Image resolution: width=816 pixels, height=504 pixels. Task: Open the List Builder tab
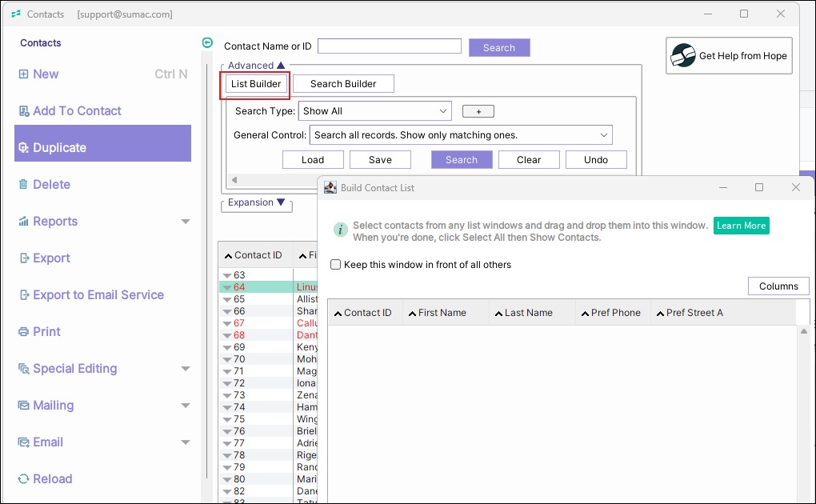(x=255, y=84)
